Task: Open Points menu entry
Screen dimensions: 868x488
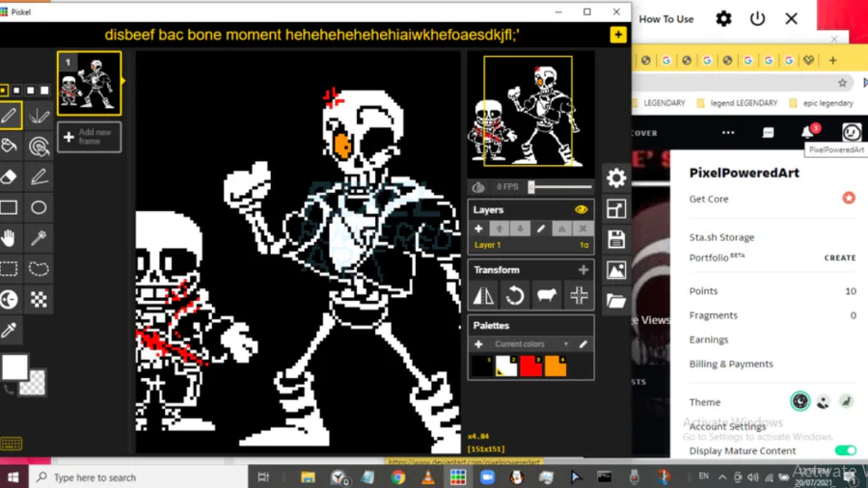Action: coord(703,290)
